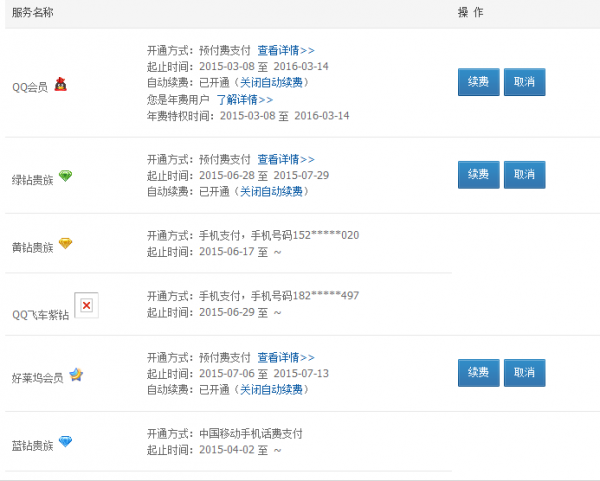Click date 2015-06-28 至 2015-07-29

click(x=264, y=175)
